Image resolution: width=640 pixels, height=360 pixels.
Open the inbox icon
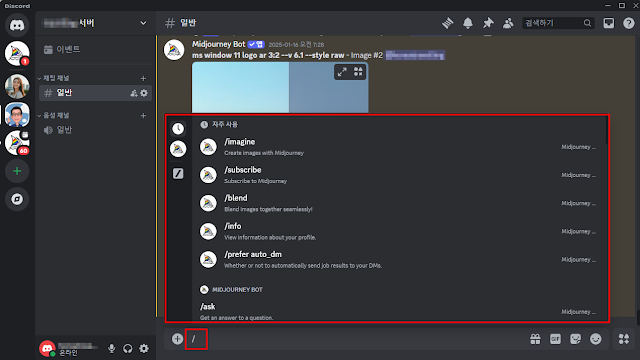(x=609, y=23)
